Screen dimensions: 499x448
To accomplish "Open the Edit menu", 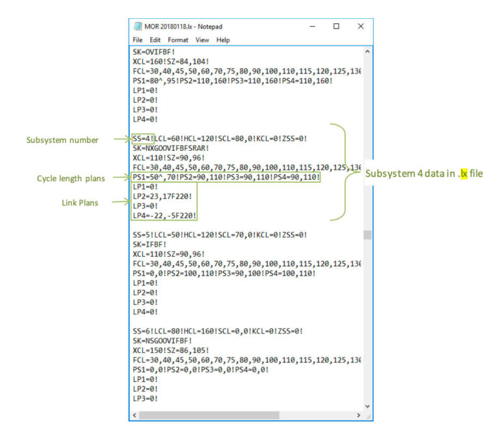I will (155, 40).
